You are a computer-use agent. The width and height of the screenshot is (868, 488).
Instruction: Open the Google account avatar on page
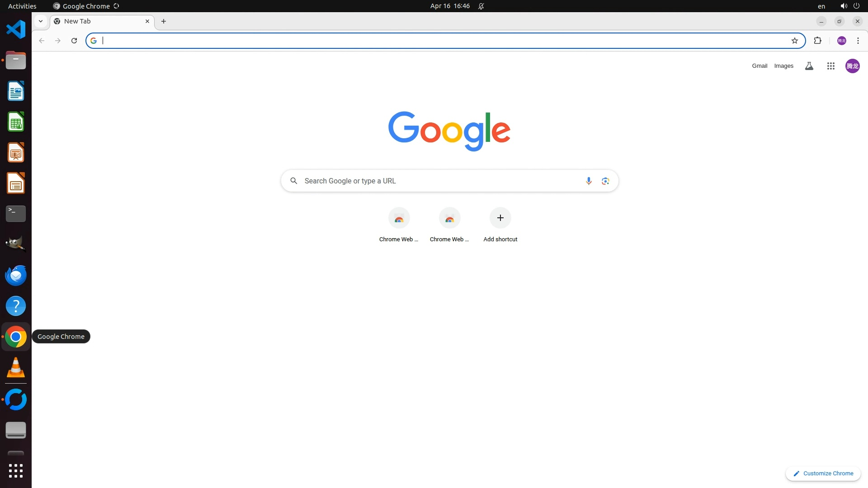tap(852, 66)
